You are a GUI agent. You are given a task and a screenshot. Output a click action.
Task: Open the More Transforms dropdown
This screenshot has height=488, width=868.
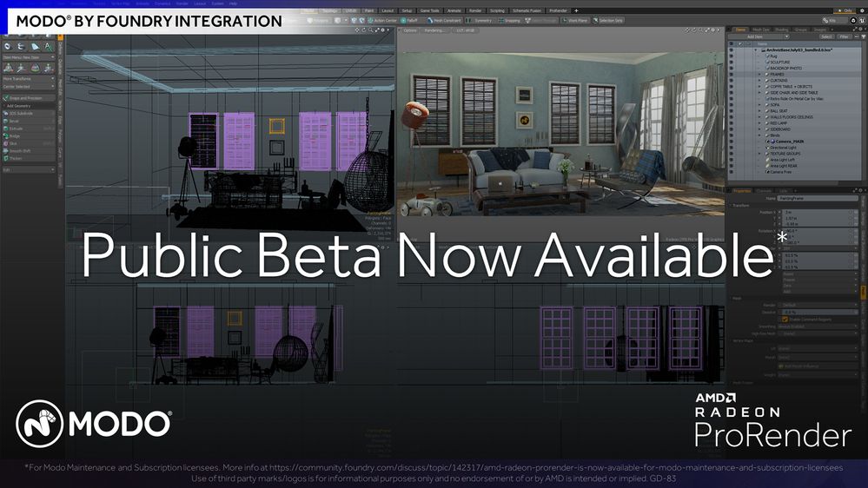29,78
